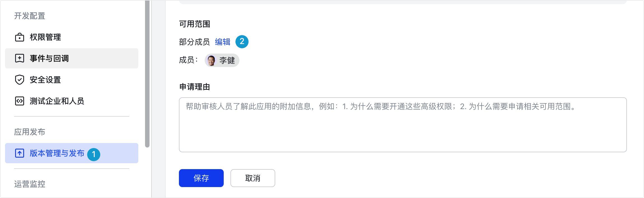Click the 取消 button
The image size is (644, 198).
pyautogui.click(x=253, y=178)
